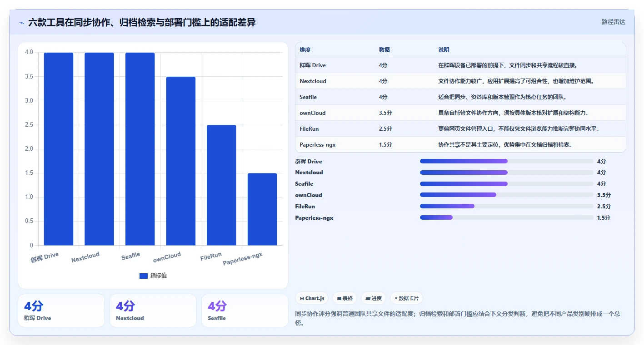Click the ownCloud label in the progress list
644x345 pixels.
[x=309, y=195]
